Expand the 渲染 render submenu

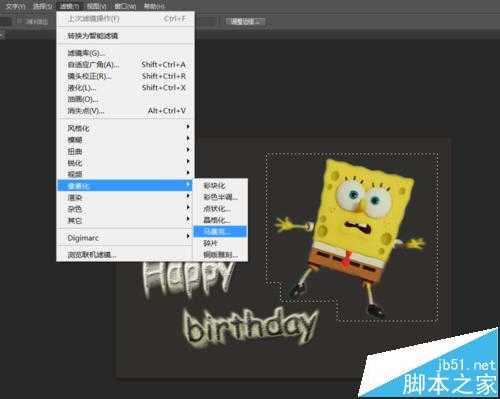click(x=125, y=197)
